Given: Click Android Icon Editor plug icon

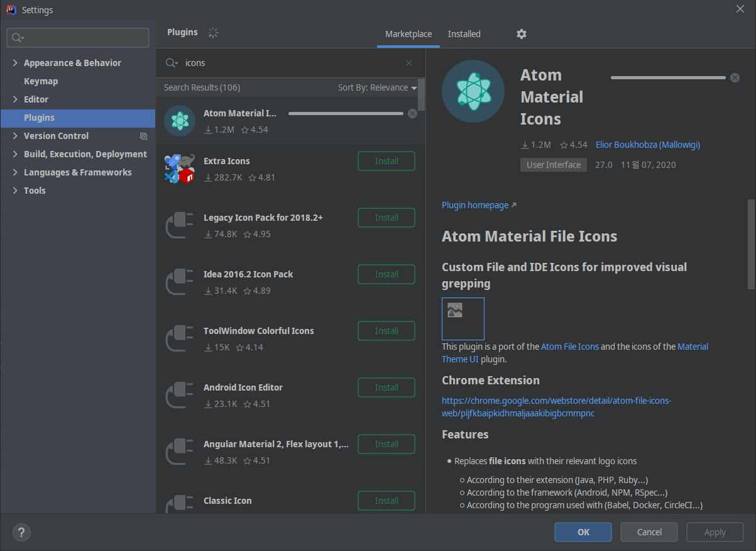Looking at the screenshot, I should click(180, 395).
